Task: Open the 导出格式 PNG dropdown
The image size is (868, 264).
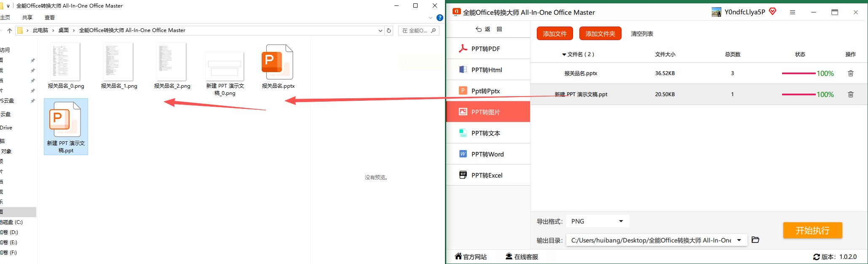Action: coord(597,221)
